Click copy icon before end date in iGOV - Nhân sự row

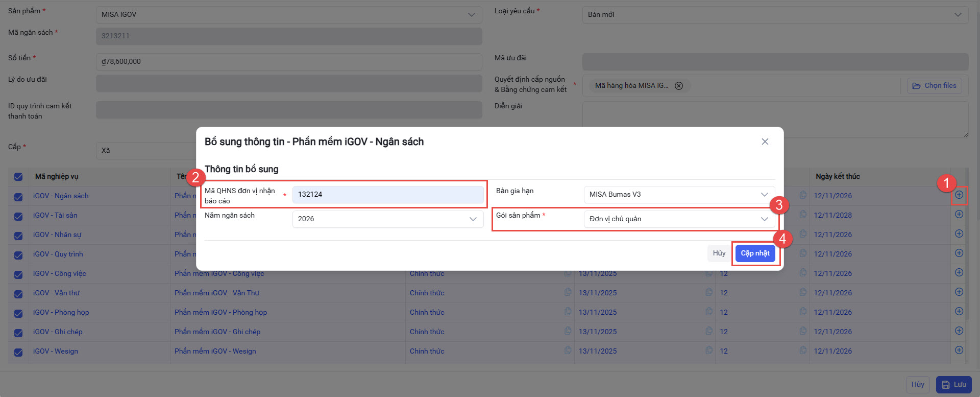coord(803,233)
